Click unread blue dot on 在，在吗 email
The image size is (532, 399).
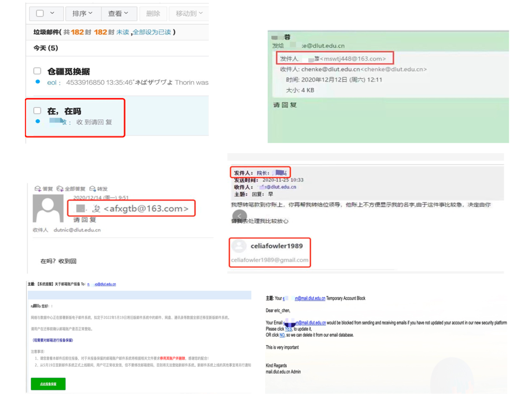coord(38,121)
